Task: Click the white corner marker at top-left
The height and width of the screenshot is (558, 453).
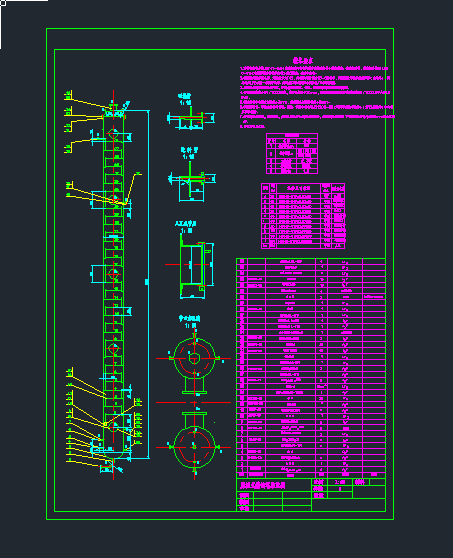Action: 3,3
